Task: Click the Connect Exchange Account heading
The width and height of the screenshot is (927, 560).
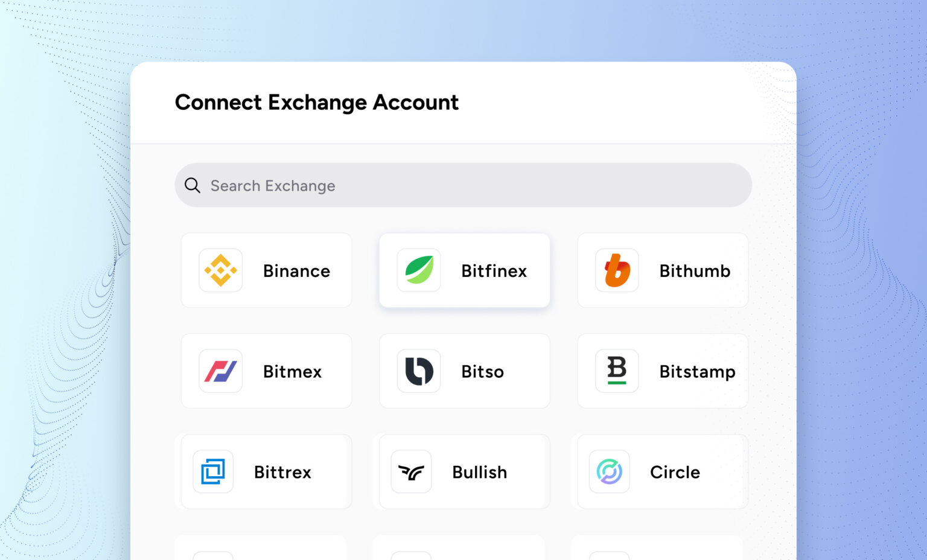Action: point(316,103)
